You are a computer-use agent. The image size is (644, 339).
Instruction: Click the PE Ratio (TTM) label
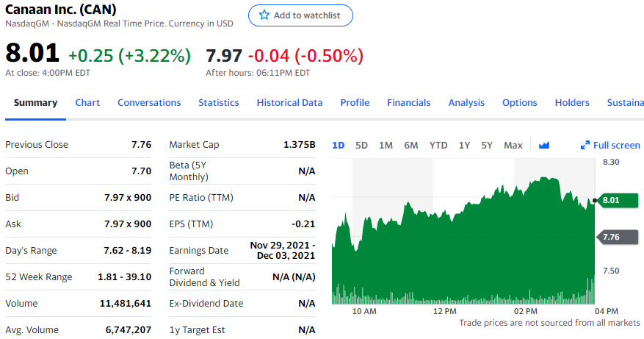[x=201, y=198]
